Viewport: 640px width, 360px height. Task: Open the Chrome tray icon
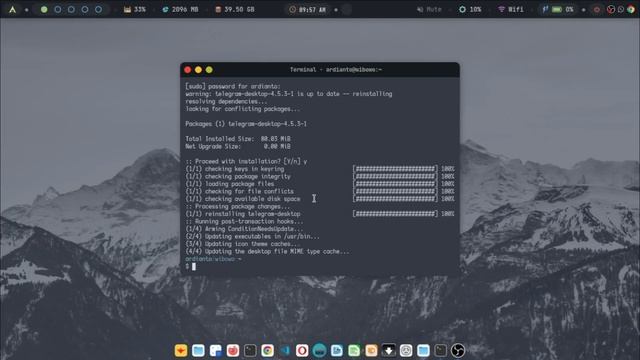click(631, 9)
